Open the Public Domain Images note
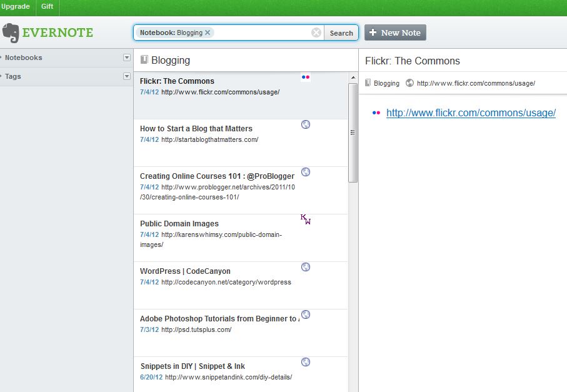Viewport: 567px width, 392px height. (x=241, y=238)
